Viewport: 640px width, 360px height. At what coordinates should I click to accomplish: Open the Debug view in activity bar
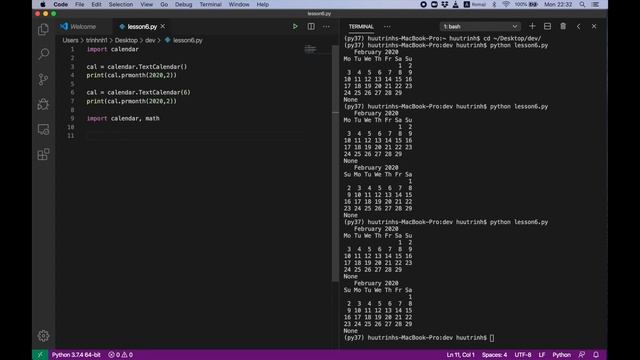[43, 104]
